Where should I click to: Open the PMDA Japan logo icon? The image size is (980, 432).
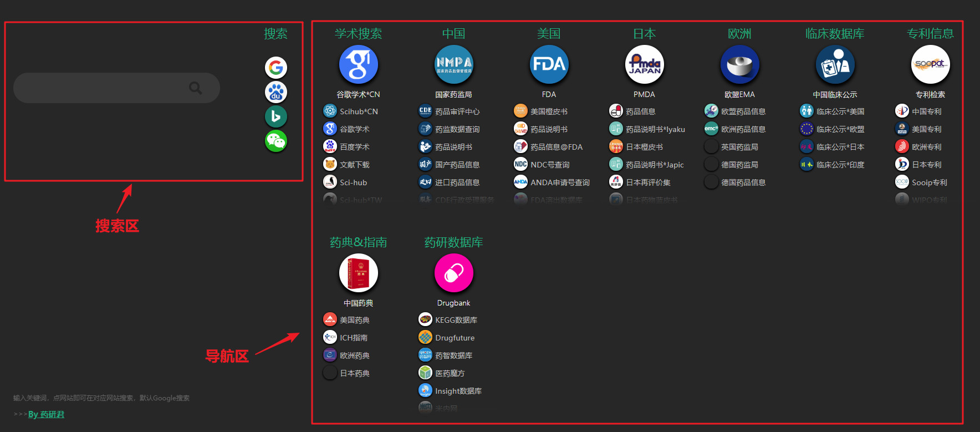[x=644, y=65]
